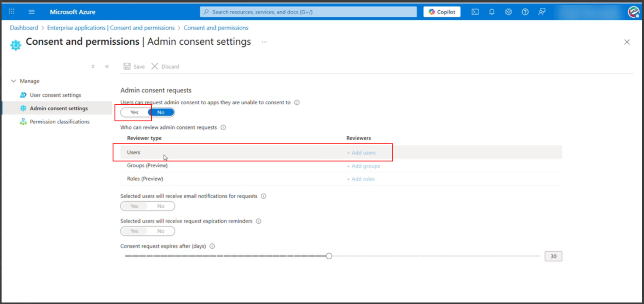Open the notifications bell
The image size is (644, 304).
pos(492,12)
